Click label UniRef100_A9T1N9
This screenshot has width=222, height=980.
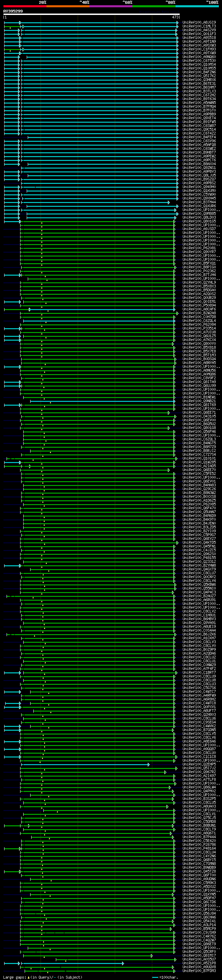pos(199,41)
